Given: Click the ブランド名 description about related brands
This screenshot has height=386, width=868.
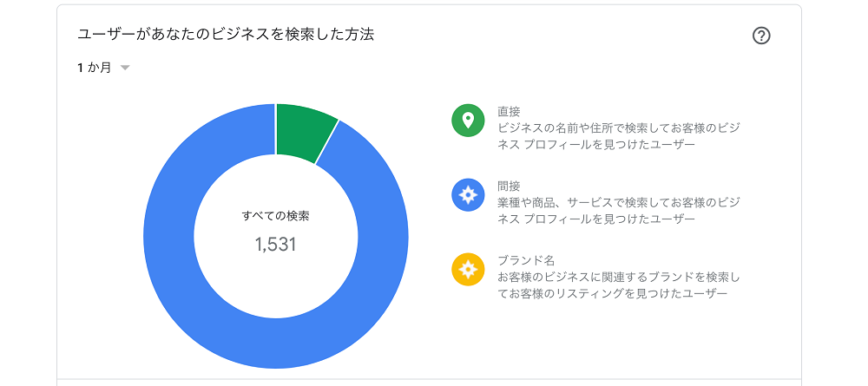Looking at the screenshot, I should tap(618, 285).
